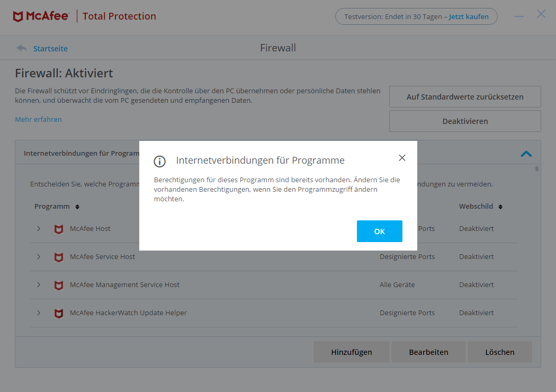Collapse Internetverbindungen für Programme section
The height and width of the screenshot is (392, 556).
(x=526, y=154)
